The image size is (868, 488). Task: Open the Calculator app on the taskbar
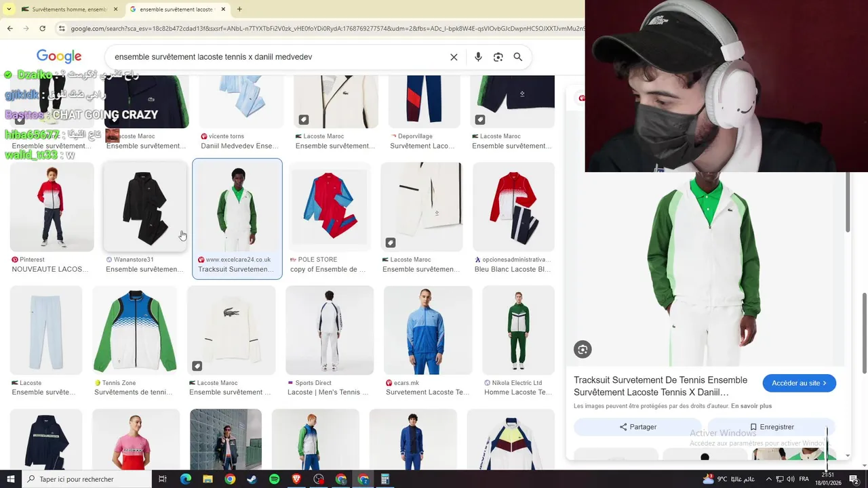[384, 479]
